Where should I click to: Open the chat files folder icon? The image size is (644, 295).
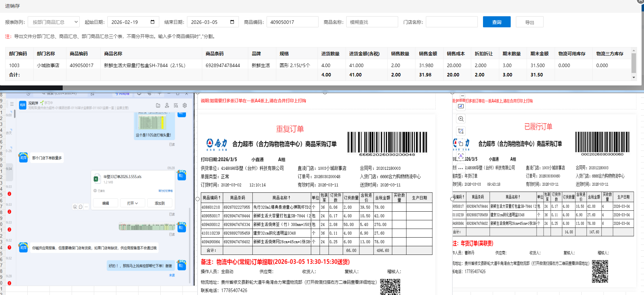(x=158, y=105)
